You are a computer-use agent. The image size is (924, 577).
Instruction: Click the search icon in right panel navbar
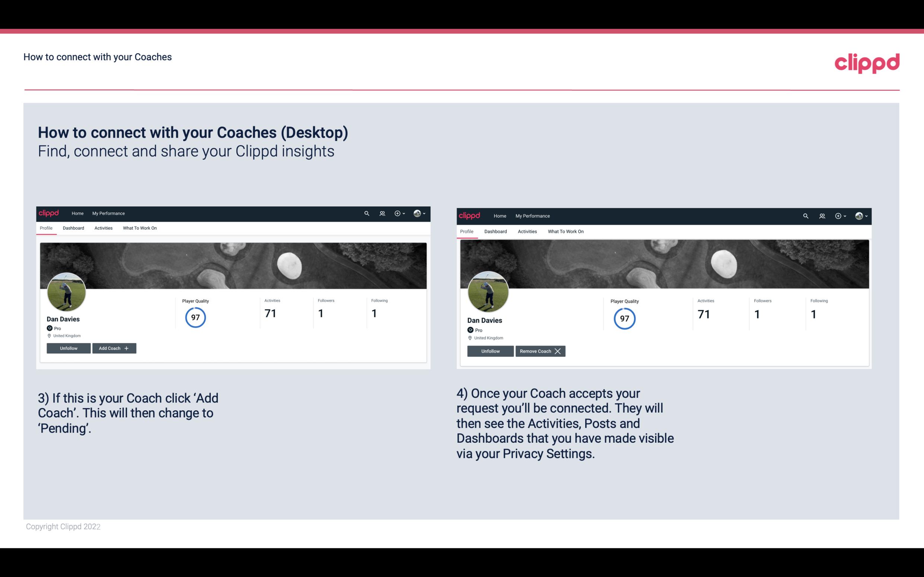[x=806, y=215]
